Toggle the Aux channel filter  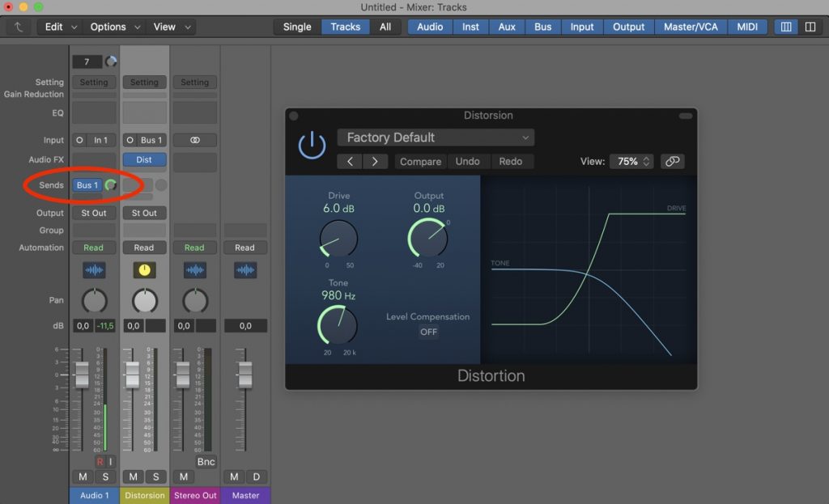[x=507, y=27]
